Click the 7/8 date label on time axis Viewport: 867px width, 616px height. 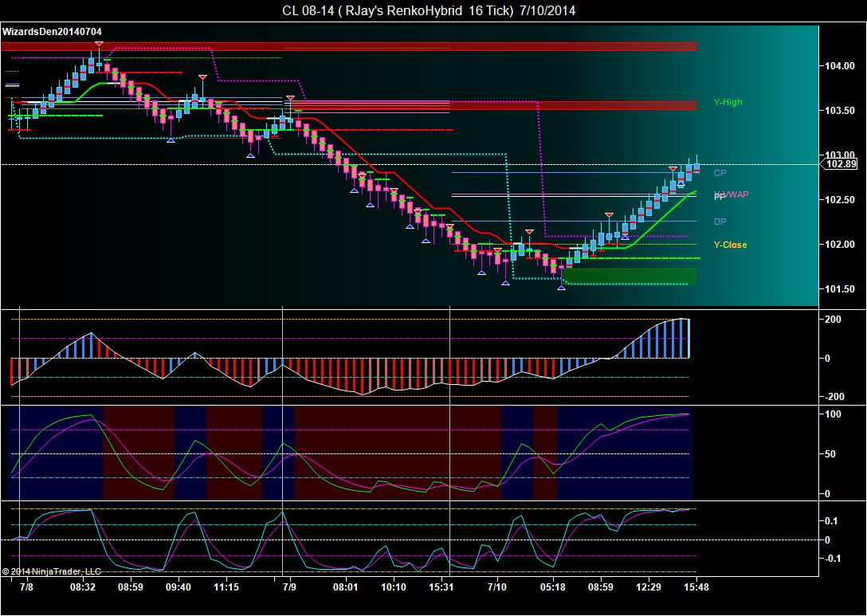[26, 587]
